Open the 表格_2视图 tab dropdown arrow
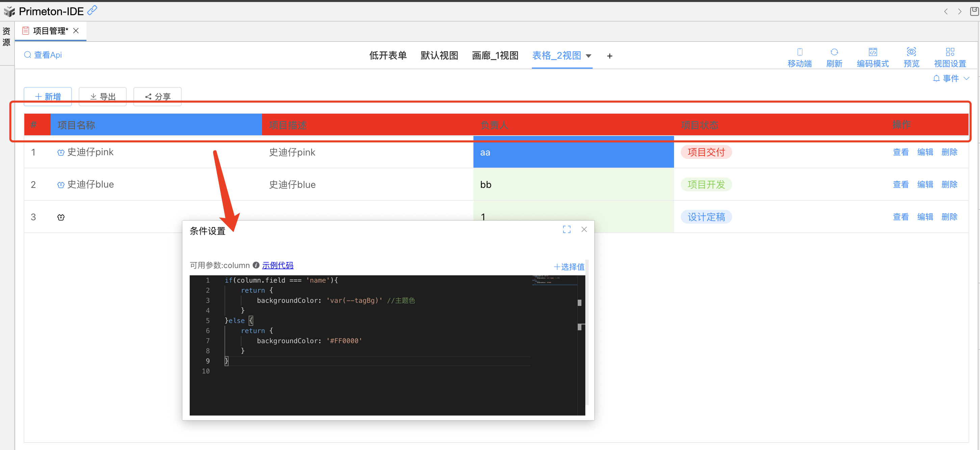980x450 pixels. tap(589, 56)
